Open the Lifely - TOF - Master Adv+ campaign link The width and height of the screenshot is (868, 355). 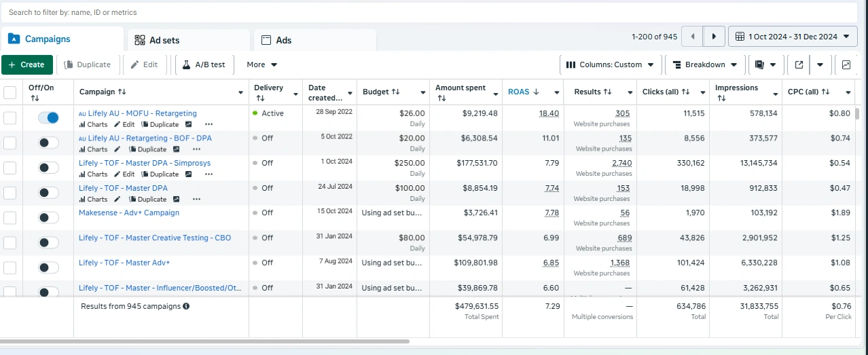(x=124, y=263)
